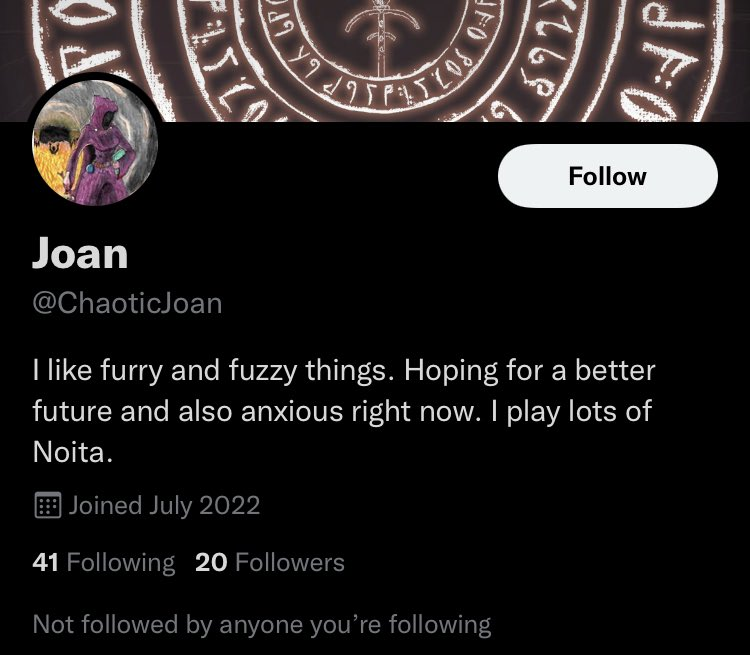Click the Follow button
Image resolution: width=750 pixels, height=655 pixels.
click(x=607, y=177)
